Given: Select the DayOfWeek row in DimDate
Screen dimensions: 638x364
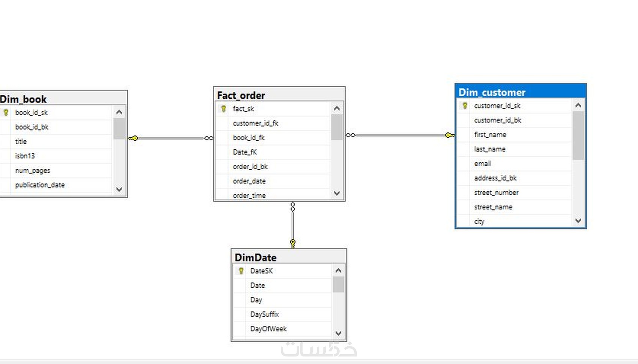Looking at the screenshot, I should click(x=269, y=329).
